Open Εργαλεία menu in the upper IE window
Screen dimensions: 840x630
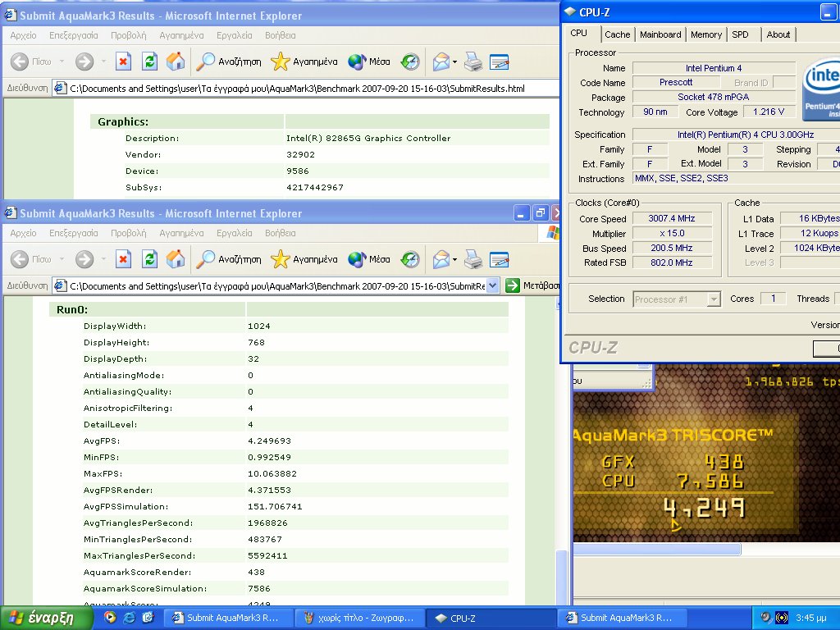coord(234,35)
